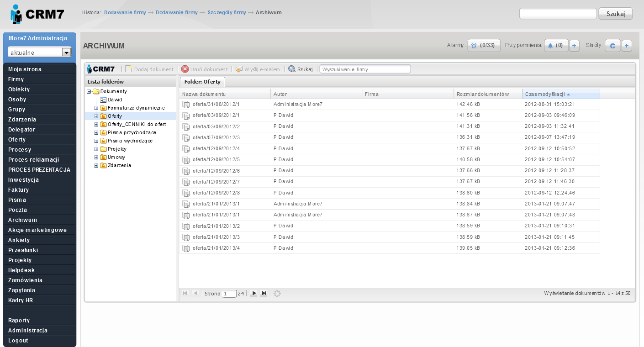Expand the Pisma wychodzące folder
Screen dimensions: 644x347
point(96,141)
